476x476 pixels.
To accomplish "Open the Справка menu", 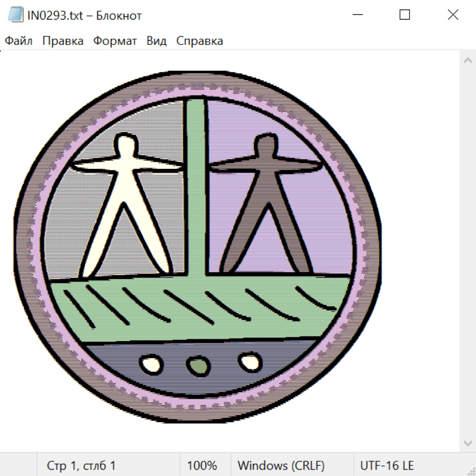I will [199, 41].
